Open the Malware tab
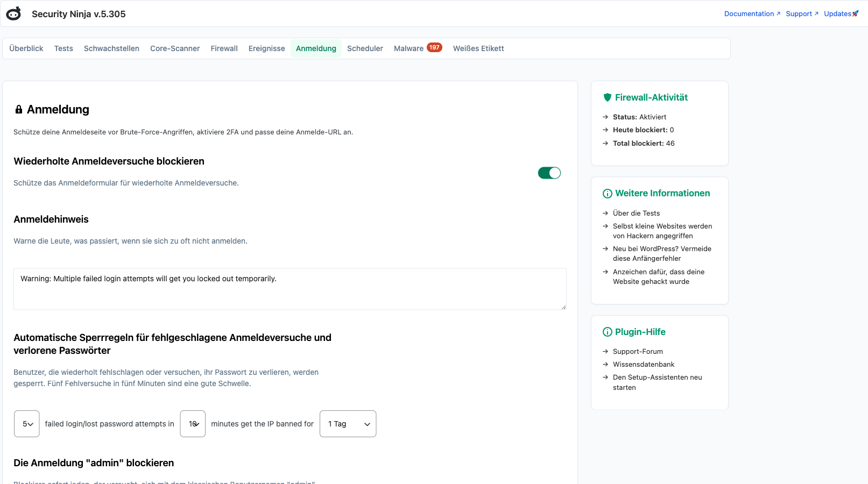This screenshot has height=484, width=868. click(418, 48)
